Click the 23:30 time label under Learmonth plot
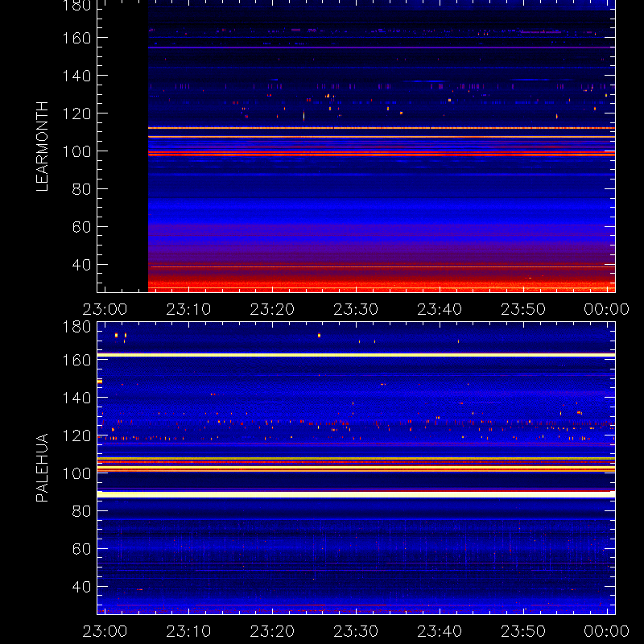This screenshot has height=644, width=644. click(356, 309)
